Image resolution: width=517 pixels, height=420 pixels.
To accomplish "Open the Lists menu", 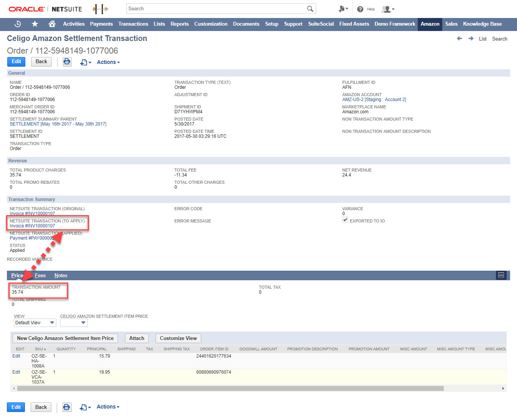I will [159, 24].
